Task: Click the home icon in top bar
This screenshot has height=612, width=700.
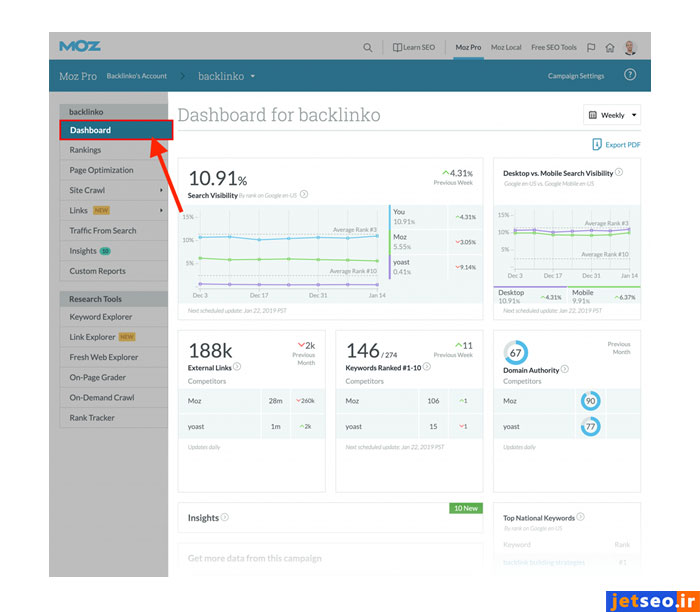Action: pos(610,47)
